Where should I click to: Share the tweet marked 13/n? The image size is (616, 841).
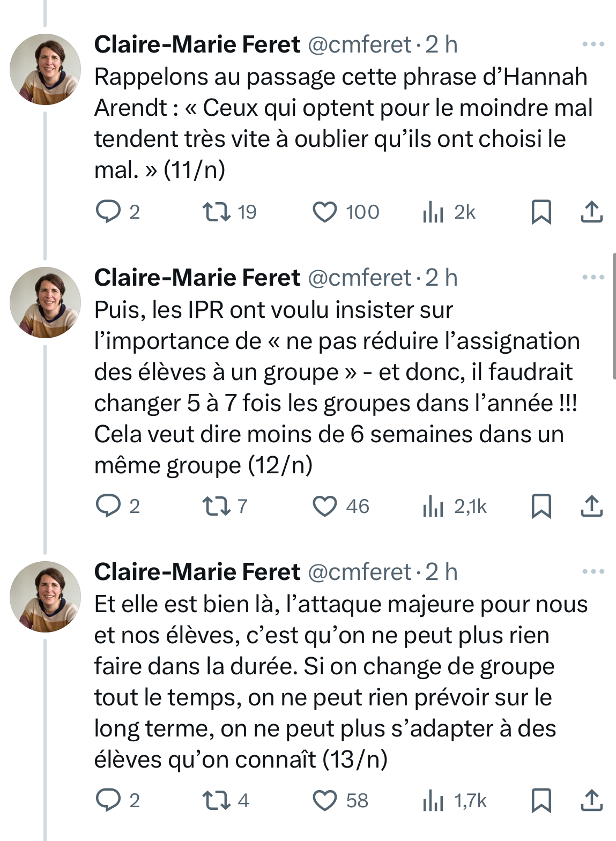point(592,800)
